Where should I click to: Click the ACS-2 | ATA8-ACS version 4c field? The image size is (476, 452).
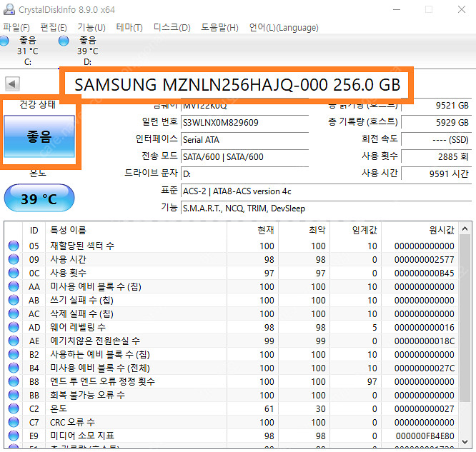(327, 191)
